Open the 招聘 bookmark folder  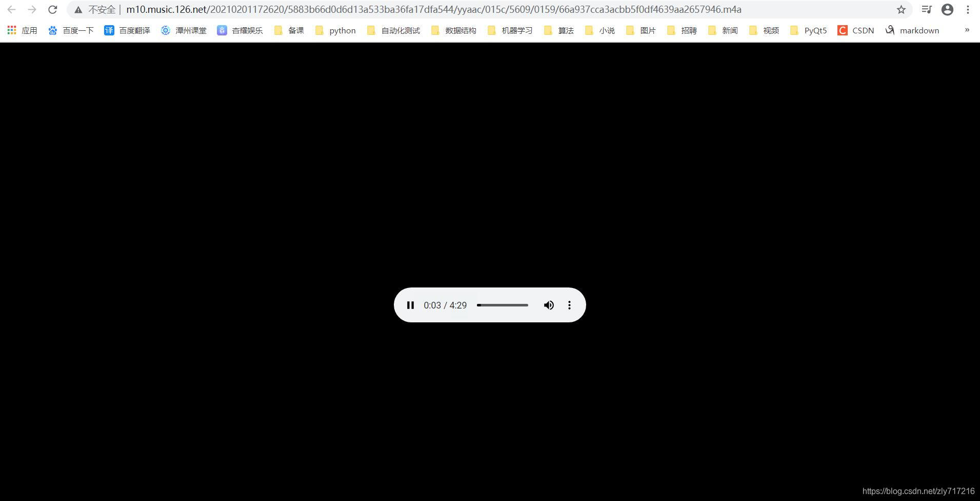tap(682, 30)
